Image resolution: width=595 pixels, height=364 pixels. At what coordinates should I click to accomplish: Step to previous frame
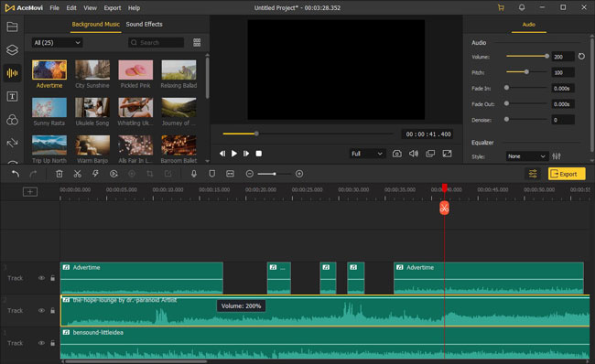coord(222,154)
